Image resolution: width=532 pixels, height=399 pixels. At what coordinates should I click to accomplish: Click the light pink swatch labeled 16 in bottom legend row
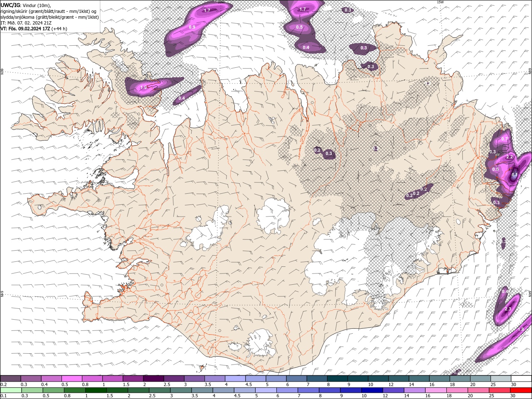click(x=436, y=390)
